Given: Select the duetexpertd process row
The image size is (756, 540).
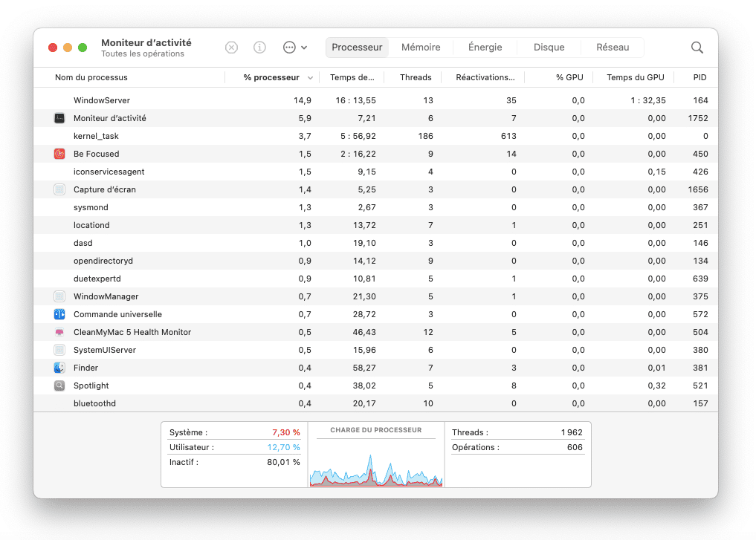Looking at the screenshot, I should pyautogui.click(x=375, y=279).
